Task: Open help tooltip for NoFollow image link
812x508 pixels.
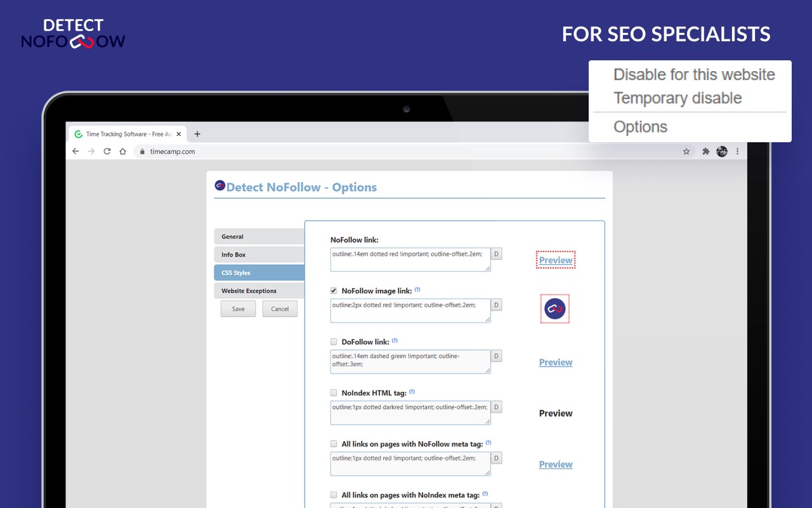Action: (417, 290)
